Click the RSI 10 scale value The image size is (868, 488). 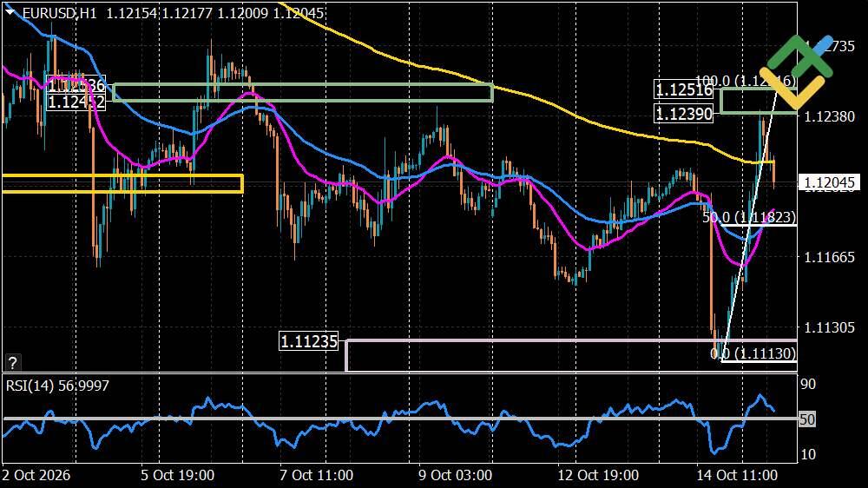808,454
